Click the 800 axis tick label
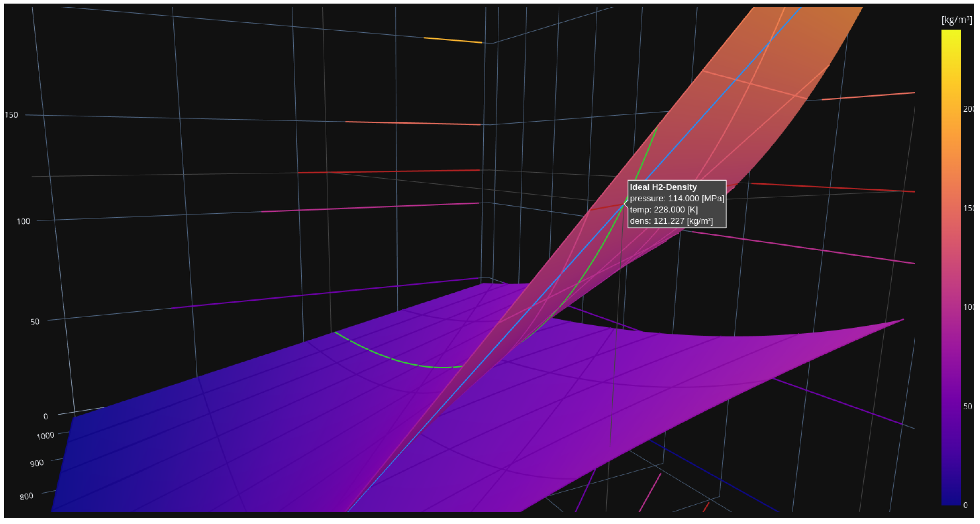The width and height of the screenshot is (980, 524). (x=26, y=496)
